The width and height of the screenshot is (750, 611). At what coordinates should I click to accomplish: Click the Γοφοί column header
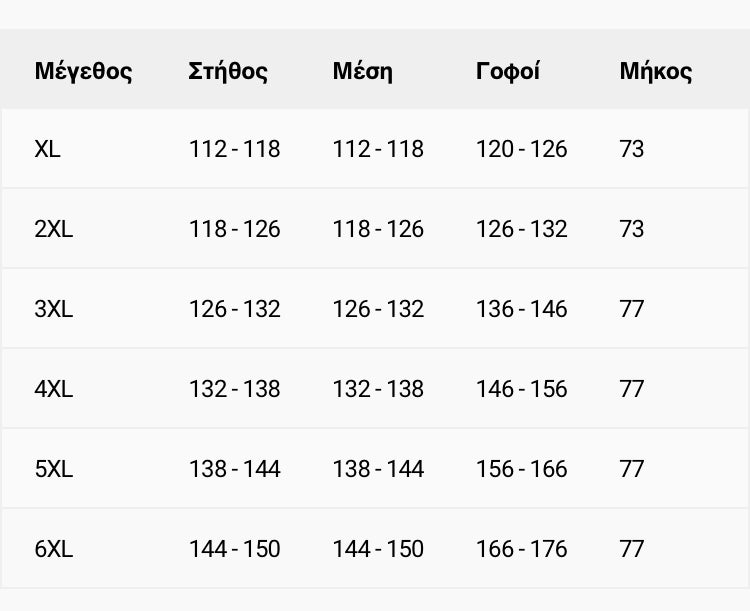click(508, 71)
